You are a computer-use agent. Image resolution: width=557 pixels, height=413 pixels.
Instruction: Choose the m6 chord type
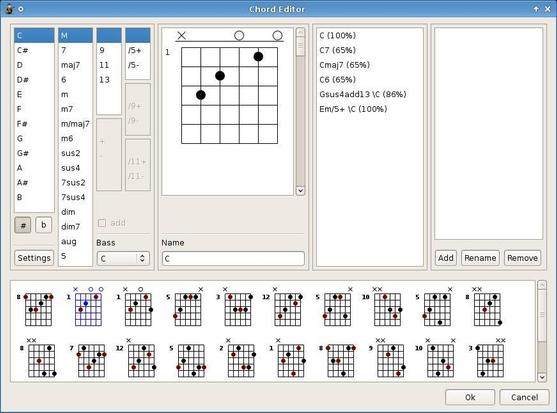pyautogui.click(x=75, y=138)
